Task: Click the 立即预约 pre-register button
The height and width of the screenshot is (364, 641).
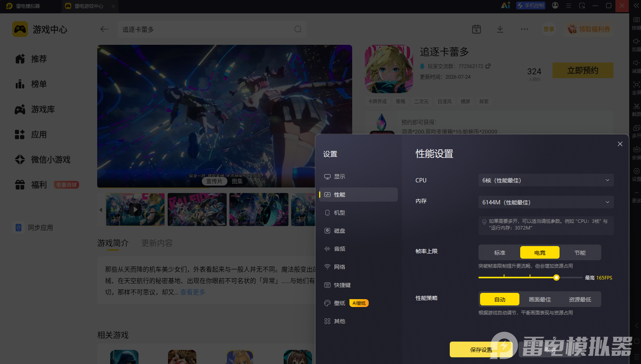Action: click(x=583, y=70)
